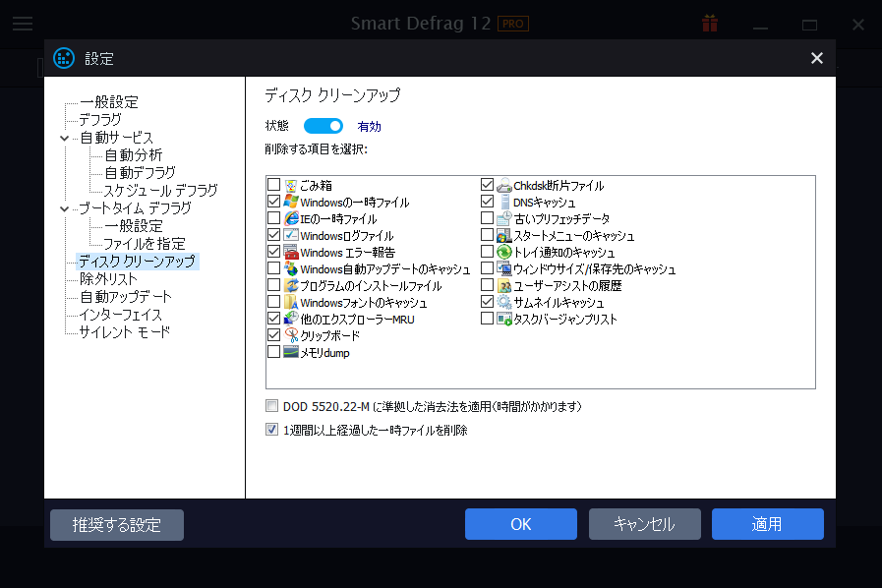The width and height of the screenshot is (882, 588).
Task: Close the 設定 dialog with X
Action: [817, 58]
